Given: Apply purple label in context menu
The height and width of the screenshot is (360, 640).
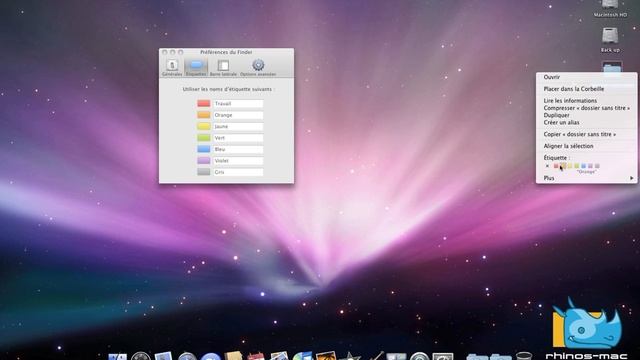Looking at the screenshot, I should click(590, 166).
